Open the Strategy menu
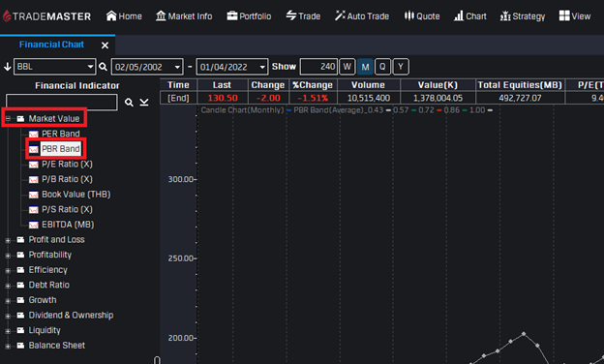Image resolution: width=604 pixels, height=364 pixels. pyautogui.click(x=523, y=16)
